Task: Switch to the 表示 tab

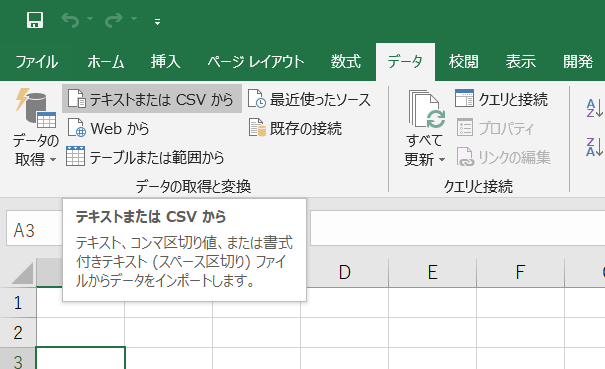Action: 521,62
